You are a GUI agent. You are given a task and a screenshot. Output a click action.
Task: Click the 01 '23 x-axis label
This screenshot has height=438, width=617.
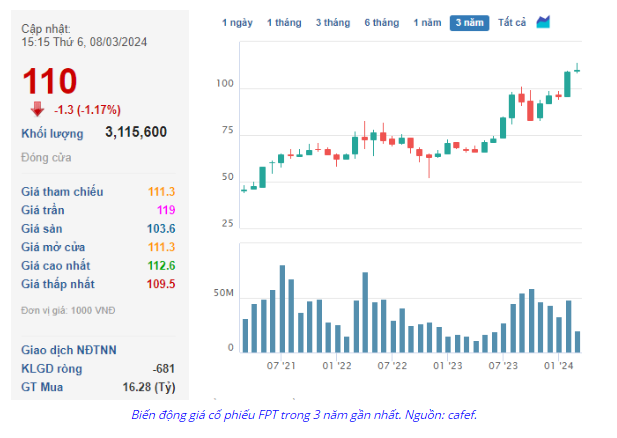[448, 366]
